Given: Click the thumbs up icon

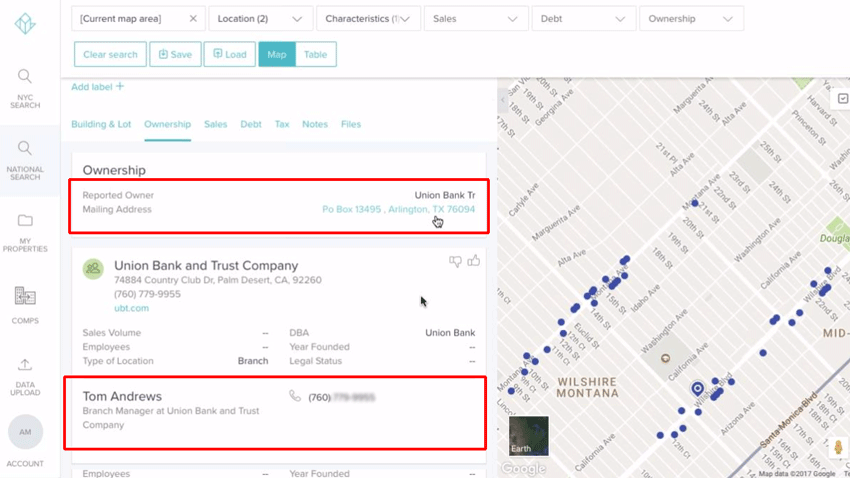Looking at the screenshot, I should click(x=474, y=261).
